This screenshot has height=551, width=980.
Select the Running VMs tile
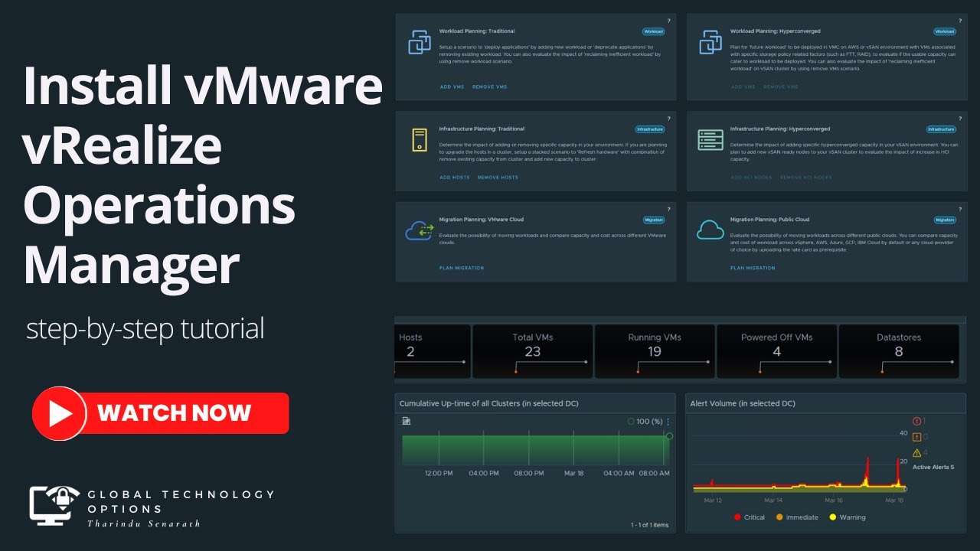(655, 351)
